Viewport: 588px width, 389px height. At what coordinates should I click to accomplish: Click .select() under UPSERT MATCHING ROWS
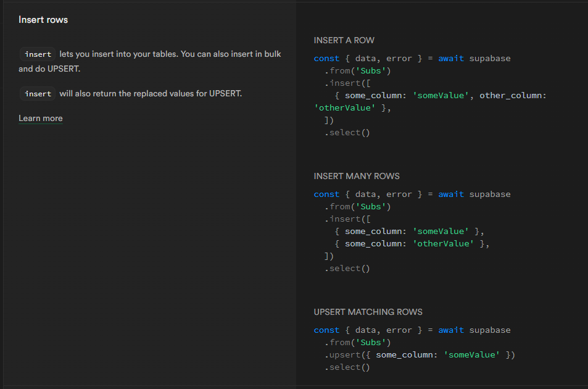click(347, 367)
